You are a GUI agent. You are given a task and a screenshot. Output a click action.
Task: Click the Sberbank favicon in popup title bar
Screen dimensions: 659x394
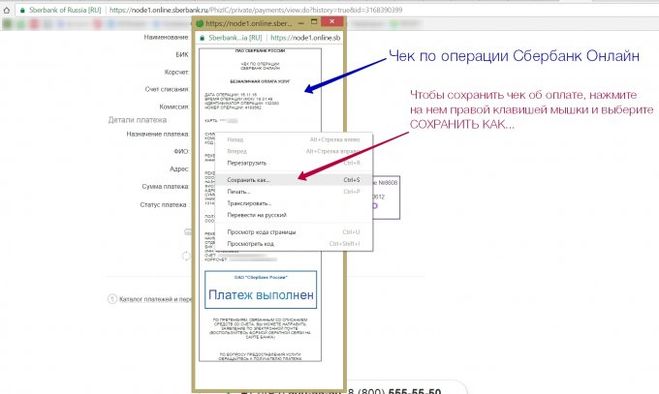click(200, 24)
